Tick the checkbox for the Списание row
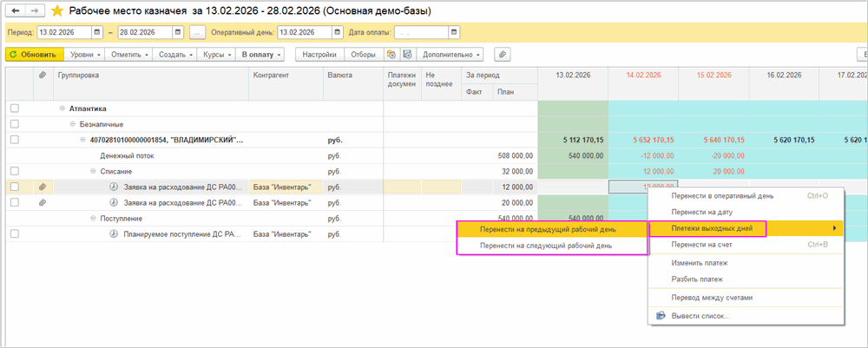 click(x=14, y=171)
